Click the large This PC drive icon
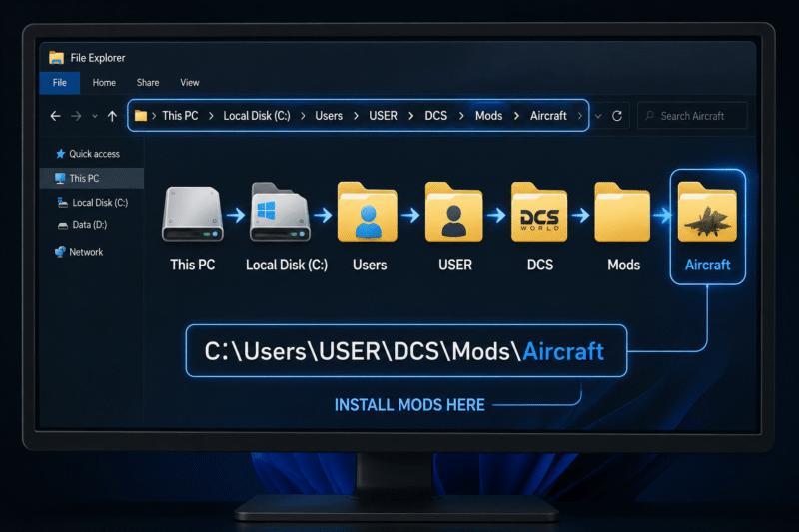Viewport: 799px width, 532px height. [193, 214]
